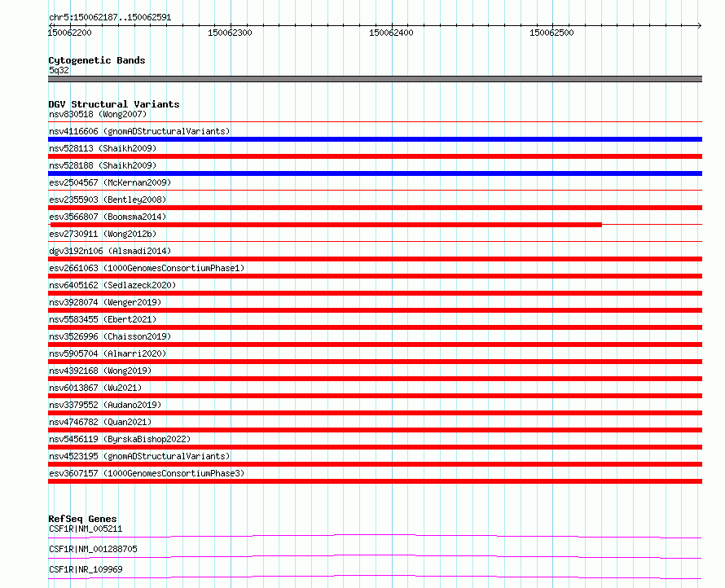725x588 pixels.
Task: Open variant esv2730911 (Wong2012b)
Action: pyautogui.click(x=103, y=234)
